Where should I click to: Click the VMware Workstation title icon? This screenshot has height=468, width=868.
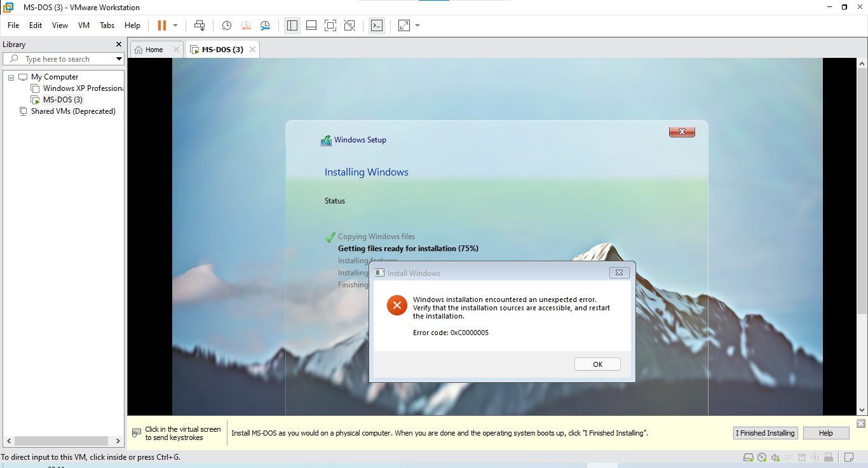coord(8,7)
